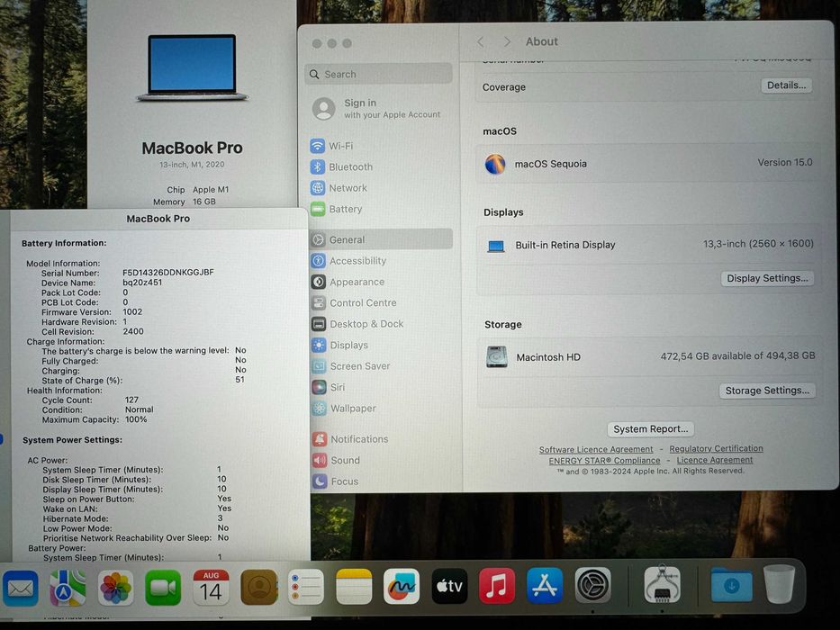Open Contacts app in dock
This screenshot has height=630, width=840.
coord(258,587)
